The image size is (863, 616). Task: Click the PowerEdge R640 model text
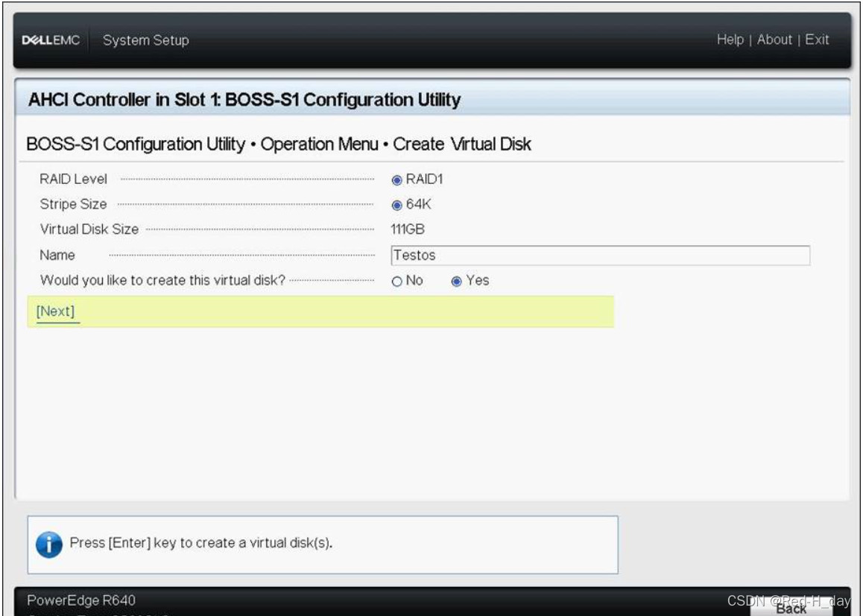[x=81, y=600]
